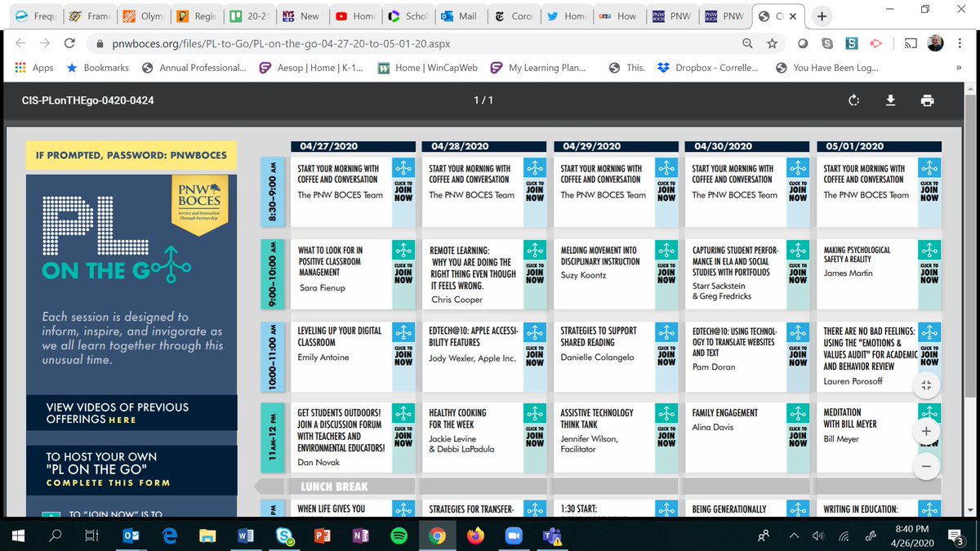Image resolution: width=980 pixels, height=551 pixels.
Task: Open the Chrome profile avatar
Action: point(938,43)
